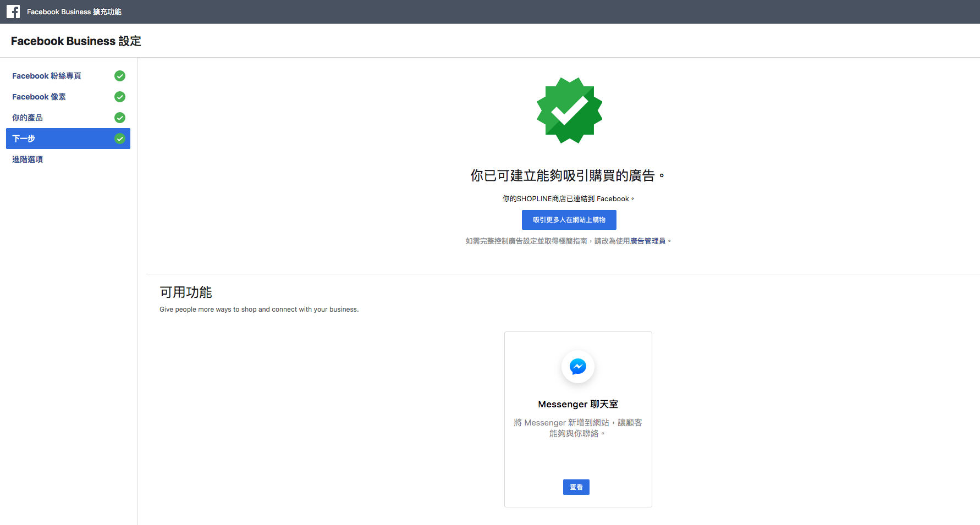Screen dimensions: 980x525
Task: Click the large green verified badge
Action: pos(569,110)
